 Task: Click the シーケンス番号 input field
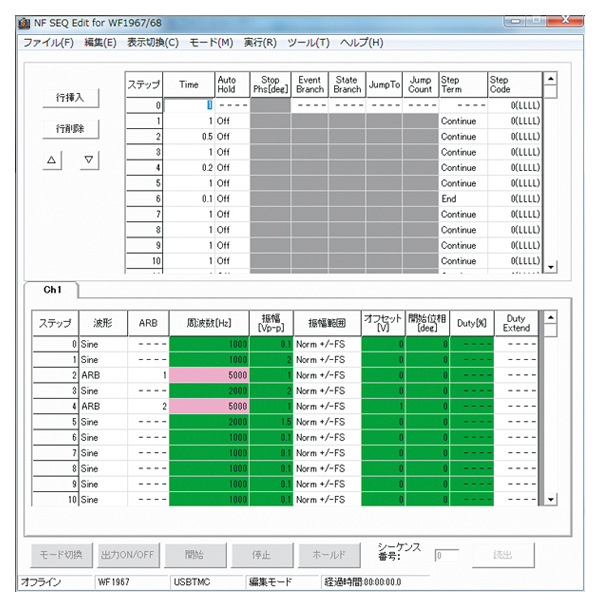coord(447,555)
